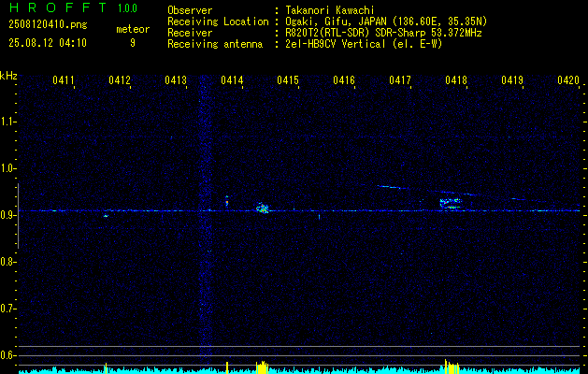
Task: Click time marker 0418
Action: click(456, 80)
